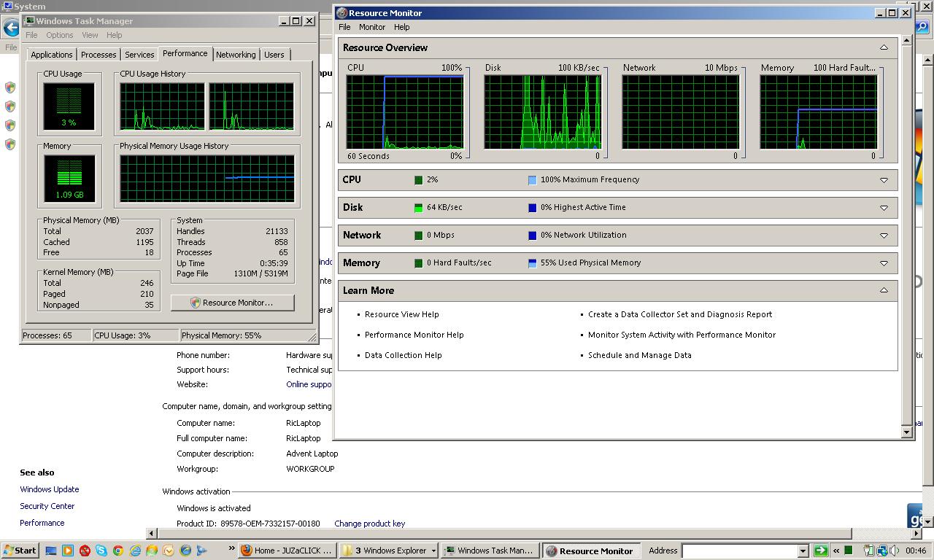934x560 pixels.
Task: Click the green Network 0 Mbps indicator
Action: [x=418, y=236]
